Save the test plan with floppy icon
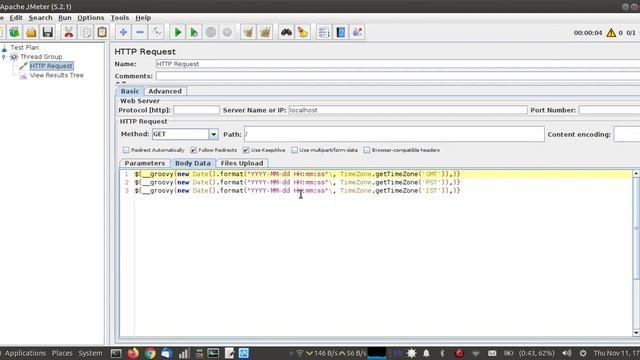640x360 pixels. tap(47, 32)
